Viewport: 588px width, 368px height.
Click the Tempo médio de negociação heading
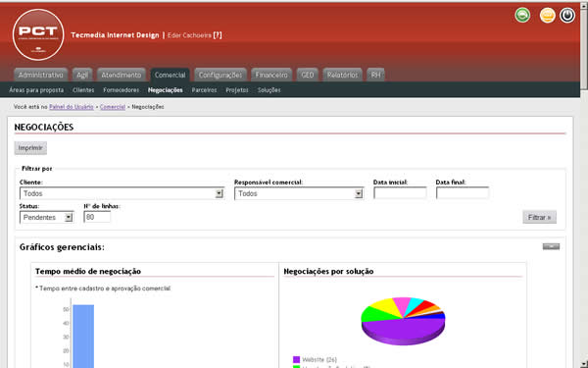tap(88, 271)
